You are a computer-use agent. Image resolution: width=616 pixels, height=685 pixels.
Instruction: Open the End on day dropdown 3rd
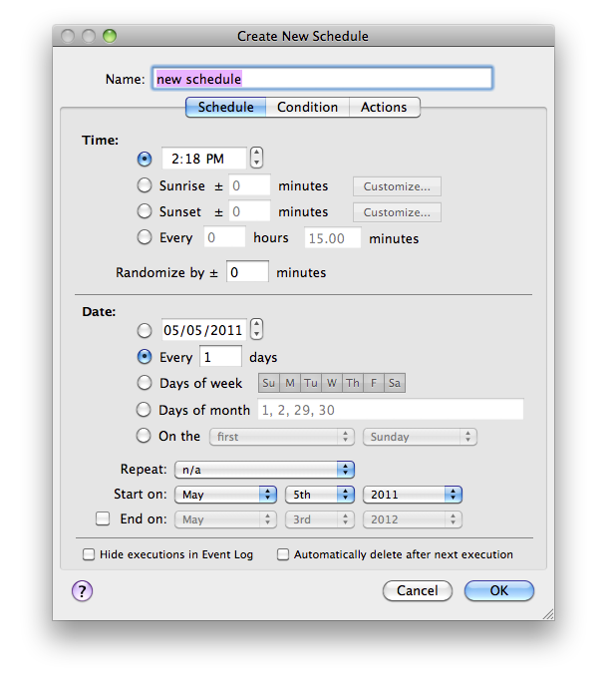coord(320,519)
